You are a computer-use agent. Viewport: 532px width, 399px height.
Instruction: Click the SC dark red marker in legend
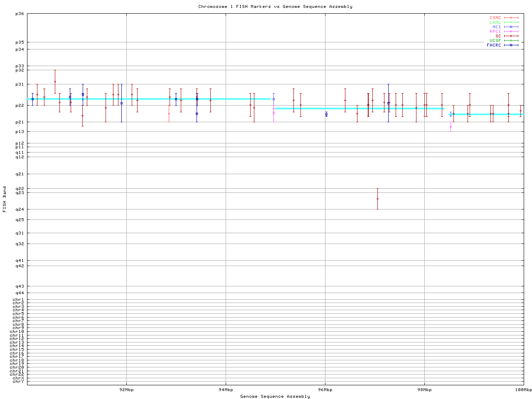pos(511,36)
